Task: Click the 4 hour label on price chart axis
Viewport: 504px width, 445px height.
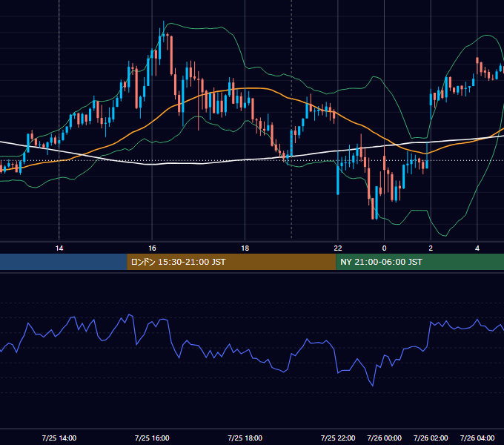Action: pos(477,248)
